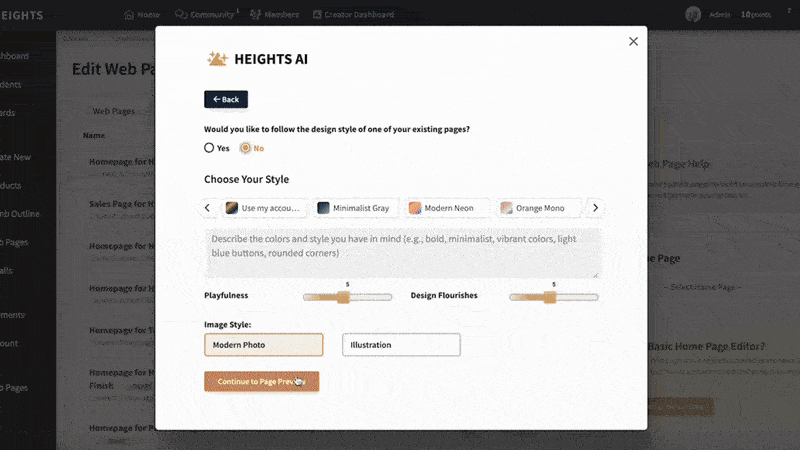The image size is (800, 450).
Task: Show more styles with right chevron
Action: [595, 208]
